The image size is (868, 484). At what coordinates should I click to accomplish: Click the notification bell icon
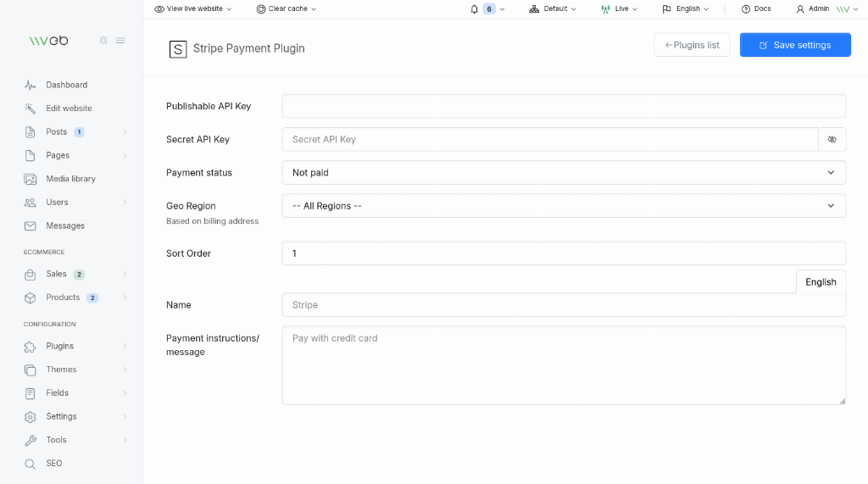[474, 8]
